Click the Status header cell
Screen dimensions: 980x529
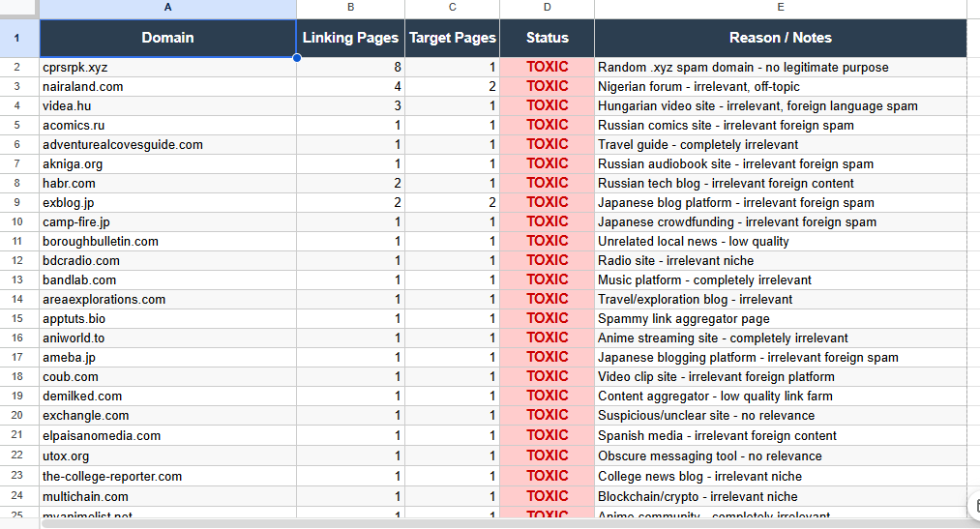[547, 38]
